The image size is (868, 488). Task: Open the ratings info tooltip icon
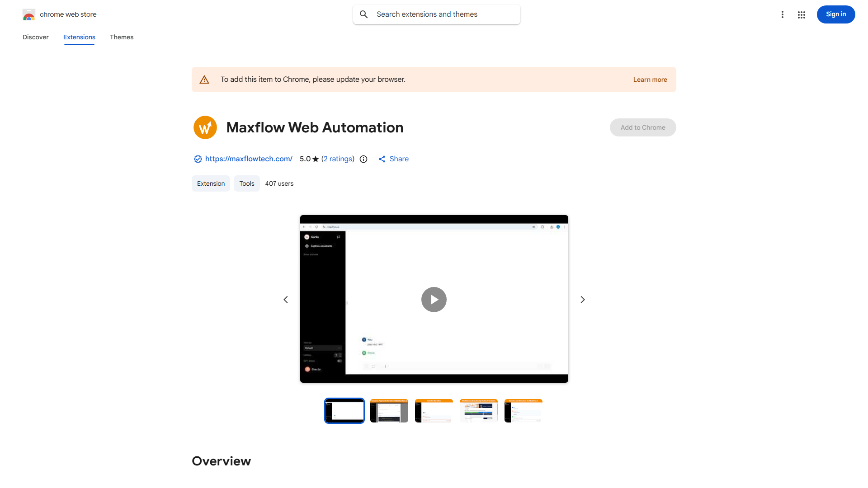[363, 159]
